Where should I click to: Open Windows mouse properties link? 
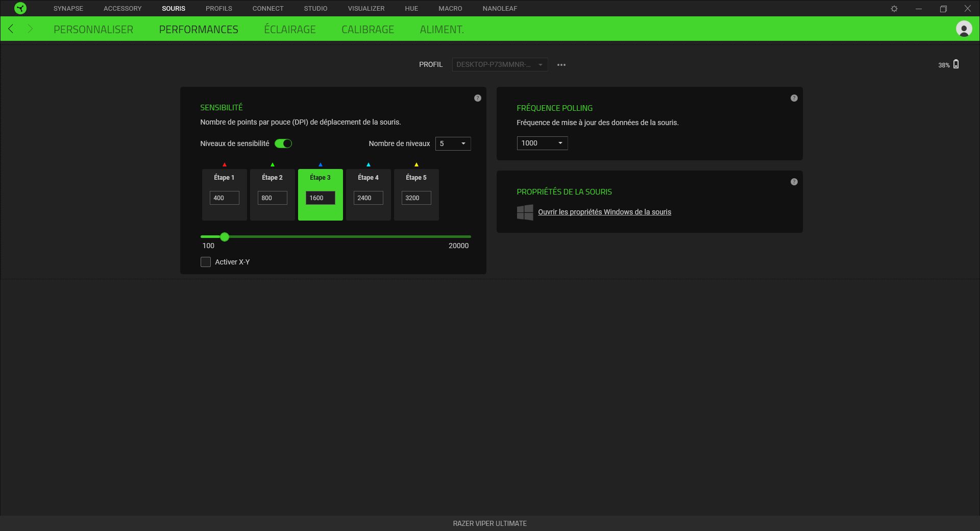point(604,212)
